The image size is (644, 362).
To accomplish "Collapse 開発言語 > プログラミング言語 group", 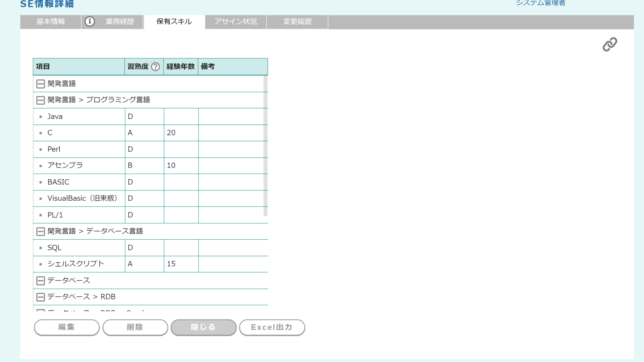I will 41,100.
